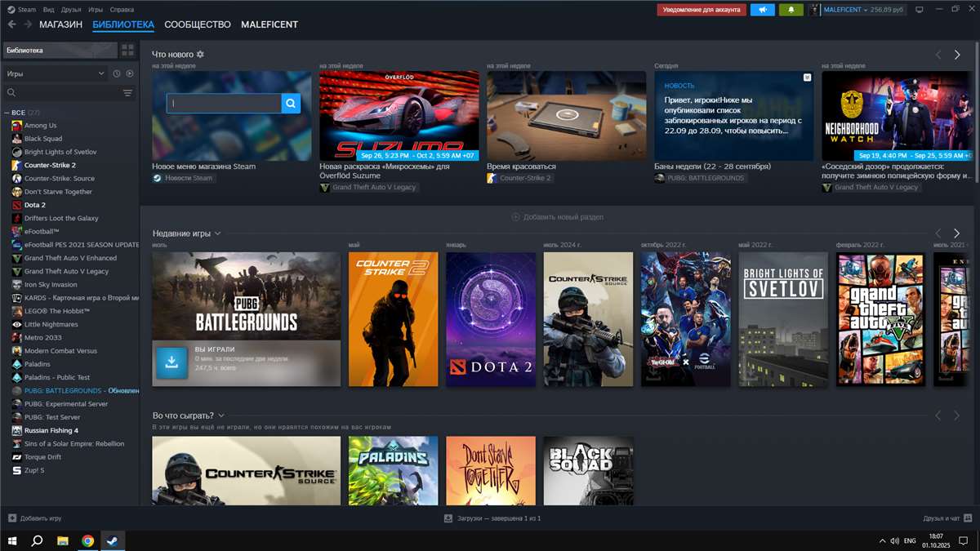Open advanced filter options icon
This screenshot has height=551, width=980.
click(127, 93)
